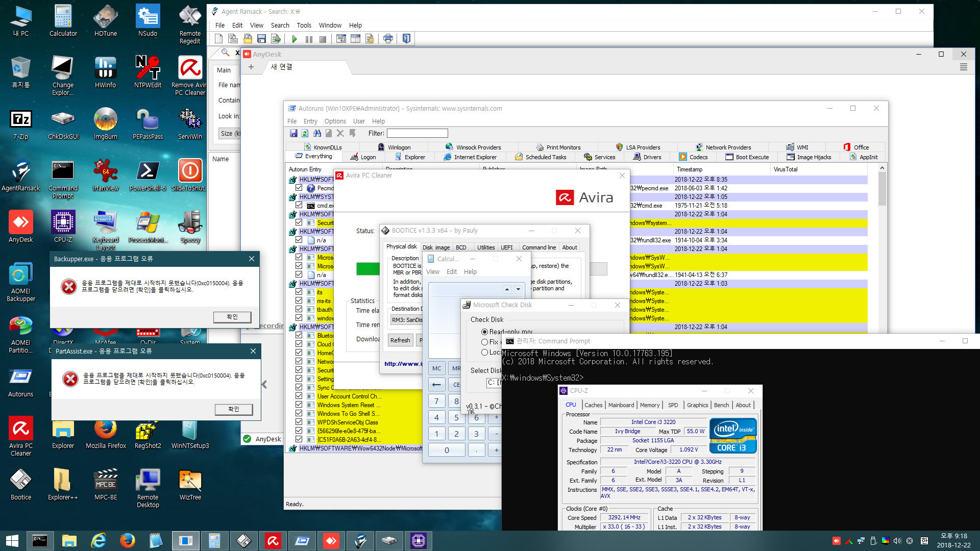Select the Fix radio option in Check Disk
Image resolution: width=980 pixels, height=551 pixels.
pos(484,342)
